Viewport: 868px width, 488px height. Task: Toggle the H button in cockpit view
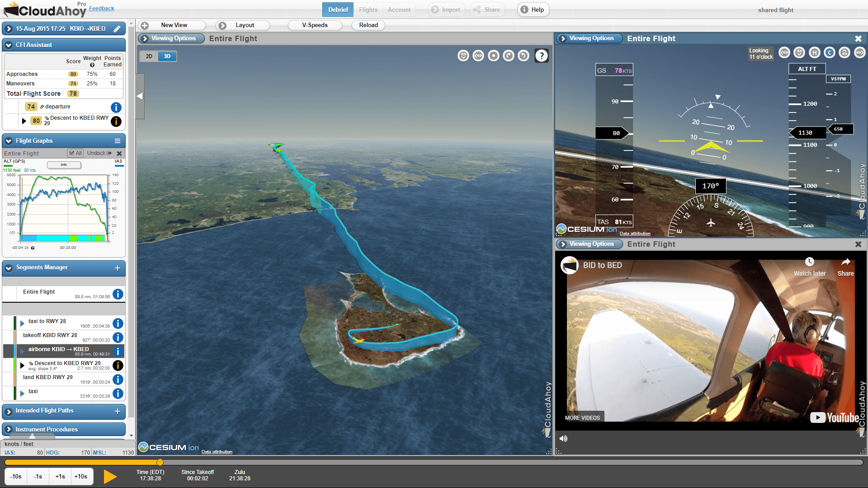point(815,53)
